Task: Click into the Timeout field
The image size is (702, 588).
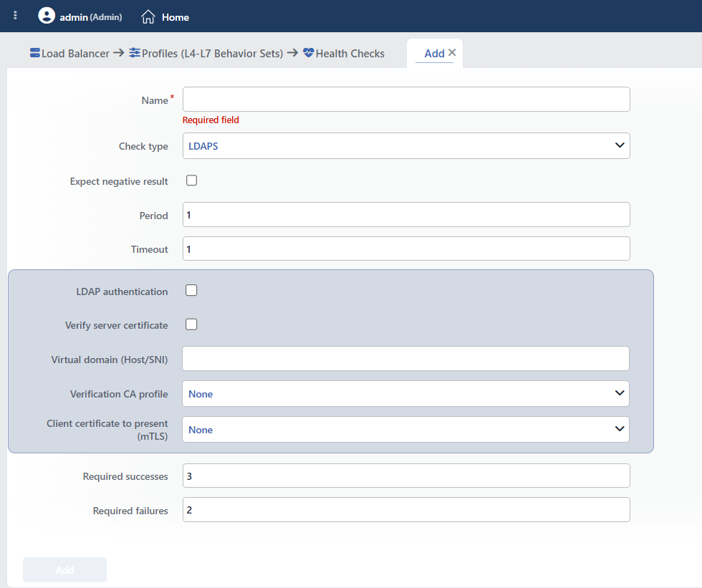Action: [x=406, y=249]
